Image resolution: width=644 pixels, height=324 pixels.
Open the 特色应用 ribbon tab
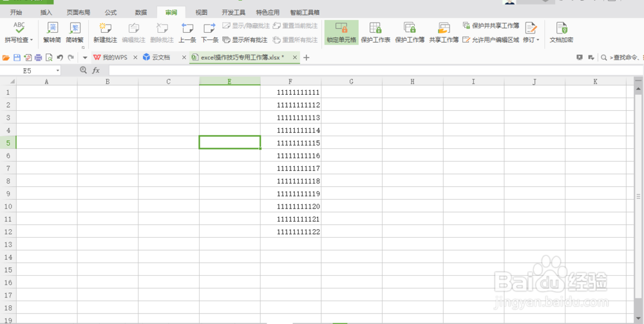click(x=267, y=12)
